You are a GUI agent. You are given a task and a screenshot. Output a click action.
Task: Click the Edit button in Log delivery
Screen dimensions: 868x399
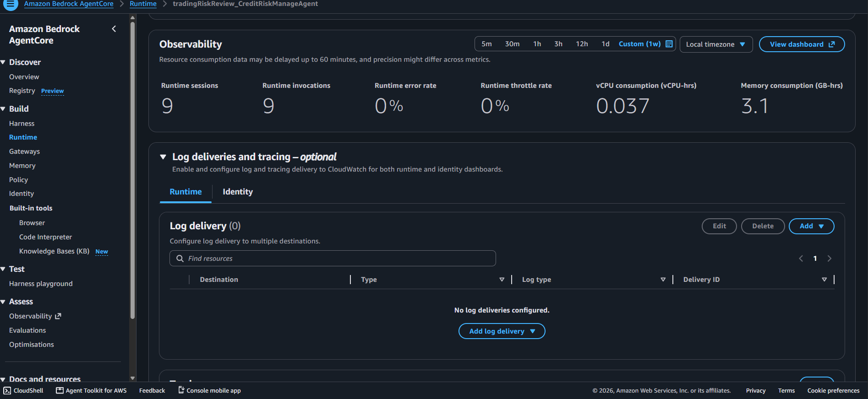(x=719, y=226)
